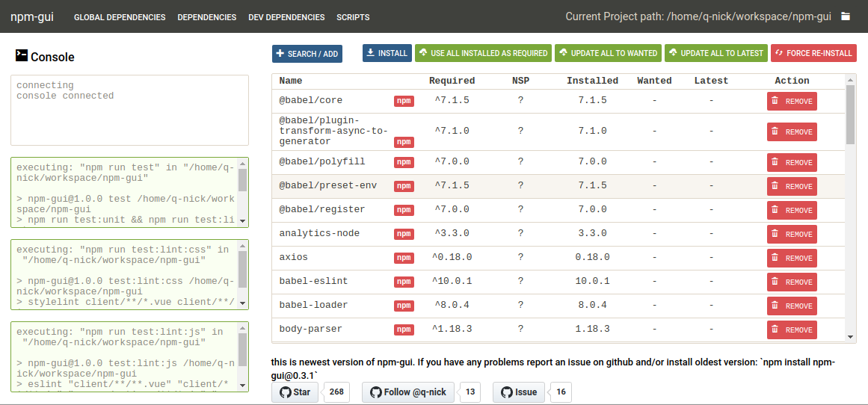Click the Console terminal icon
The image size is (868, 405).
pyautogui.click(x=22, y=55)
